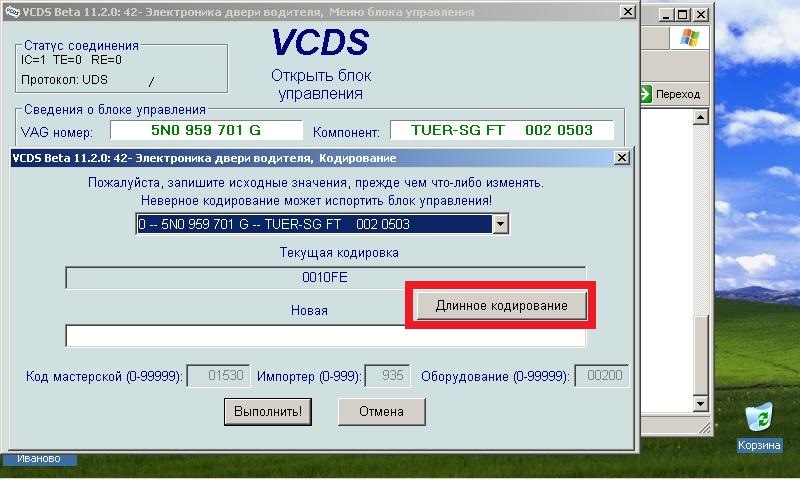This screenshot has height=480, width=800.
Task: Click the Протокол: UDS status text
Action: point(64,80)
